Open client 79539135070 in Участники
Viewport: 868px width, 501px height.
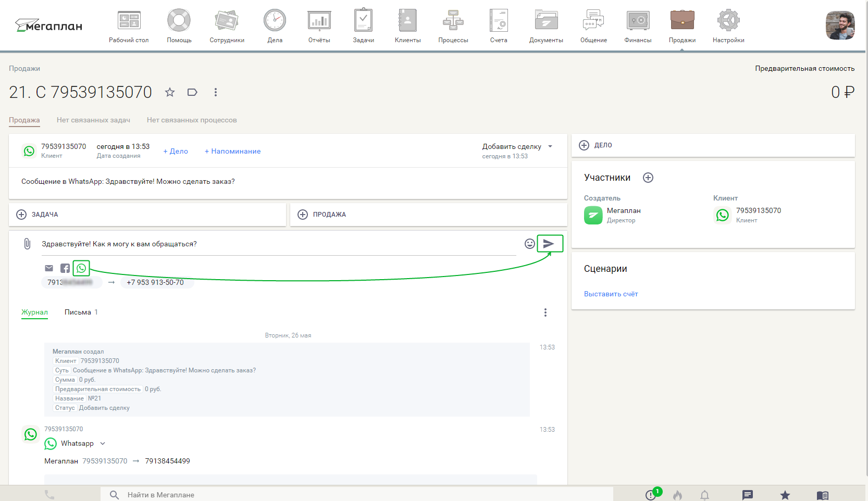(748, 215)
